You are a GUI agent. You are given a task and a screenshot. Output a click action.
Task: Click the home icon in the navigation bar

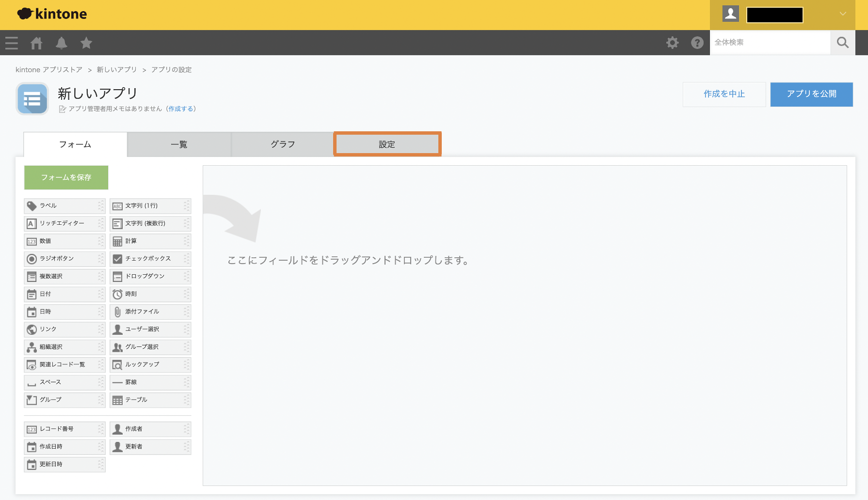click(36, 43)
